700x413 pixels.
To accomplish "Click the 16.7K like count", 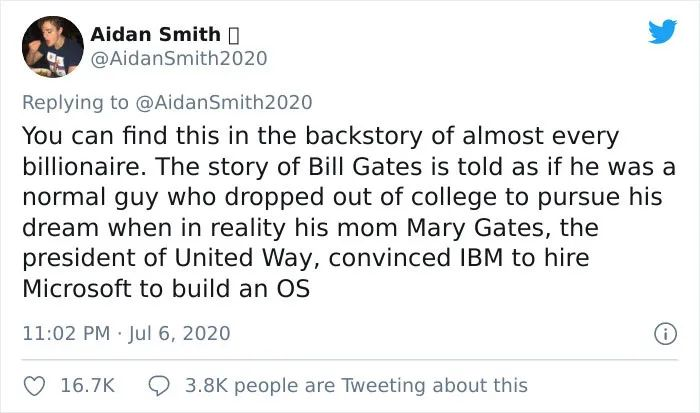I will coord(88,384).
